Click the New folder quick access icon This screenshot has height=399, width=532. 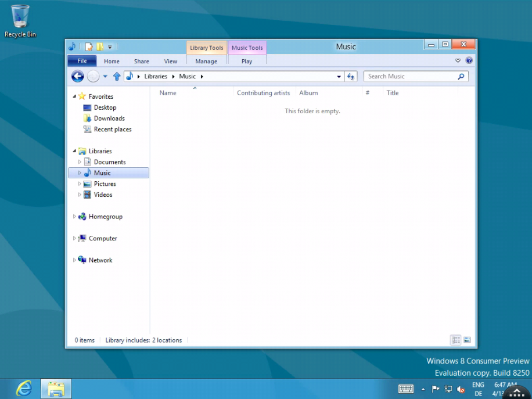100,47
